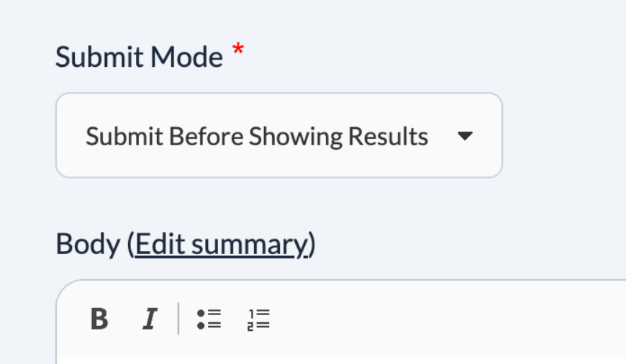Click the vertical separator in editor toolbar
Viewport: 626px width, 364px height.
(178, 319)
